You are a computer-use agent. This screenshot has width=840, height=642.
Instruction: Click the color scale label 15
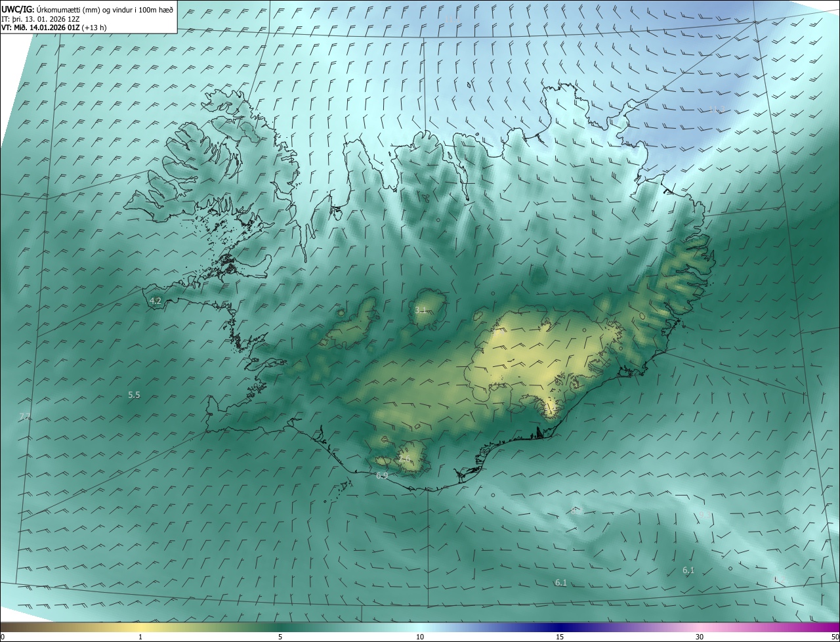click(x=560, y=637)
